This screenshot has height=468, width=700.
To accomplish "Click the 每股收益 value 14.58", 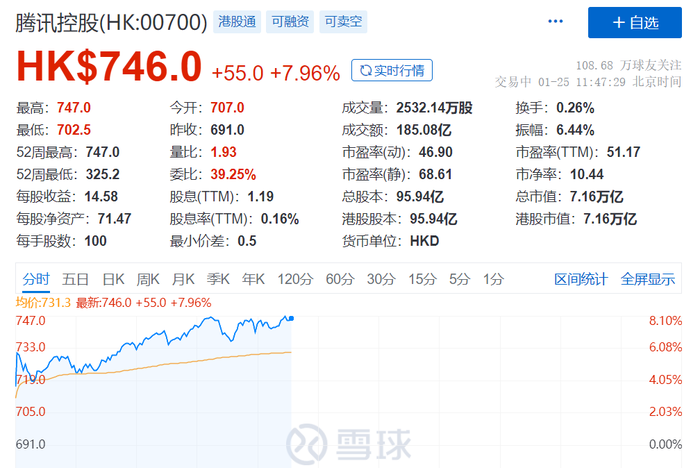I will point(101,196).
